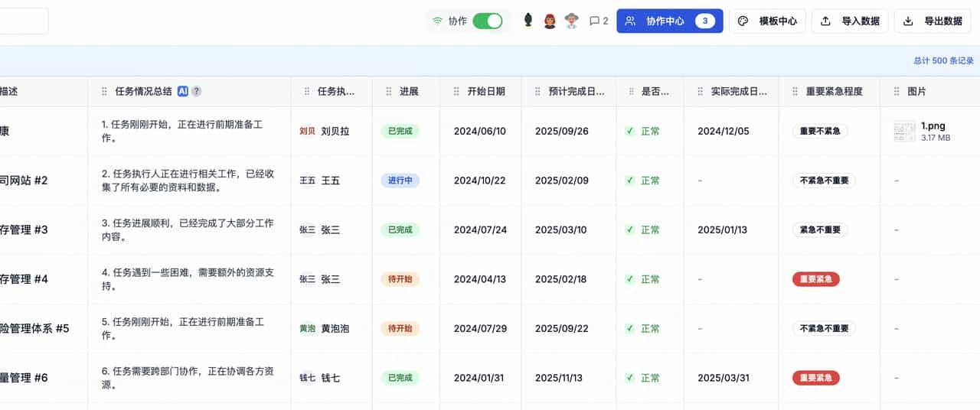Click the start date 2024/06/10
Viewport: 980px width, 410px height.
tap(480, 132)
